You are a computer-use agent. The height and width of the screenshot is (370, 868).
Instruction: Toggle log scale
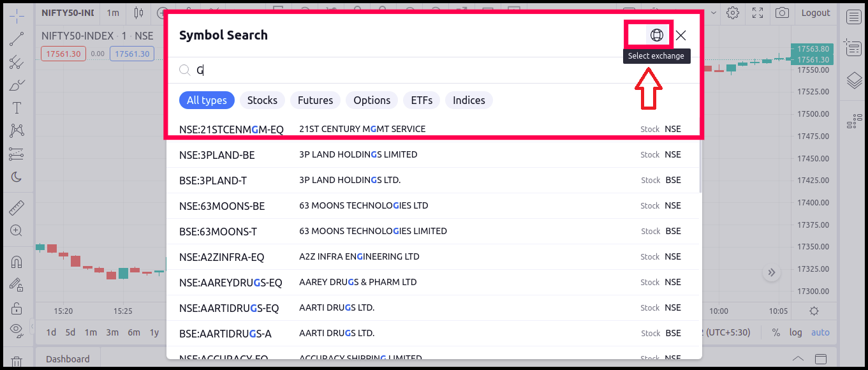coord(795,332)
